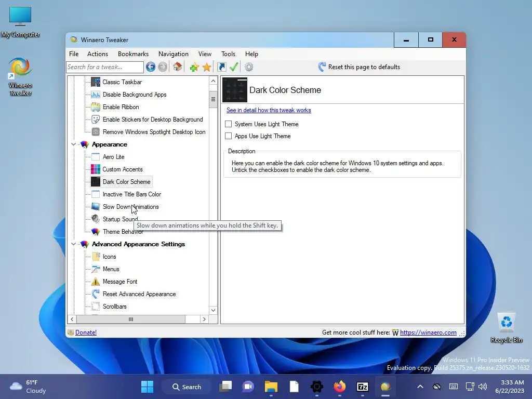532x399 pixels.
Task: Click the Donate! link
Action: [86, 332]
